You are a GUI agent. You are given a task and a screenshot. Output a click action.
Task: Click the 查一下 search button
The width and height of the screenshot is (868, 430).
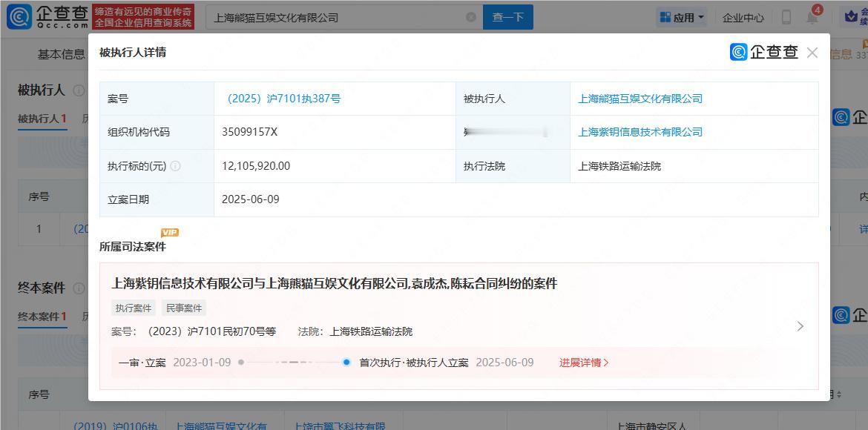[507, 17]
